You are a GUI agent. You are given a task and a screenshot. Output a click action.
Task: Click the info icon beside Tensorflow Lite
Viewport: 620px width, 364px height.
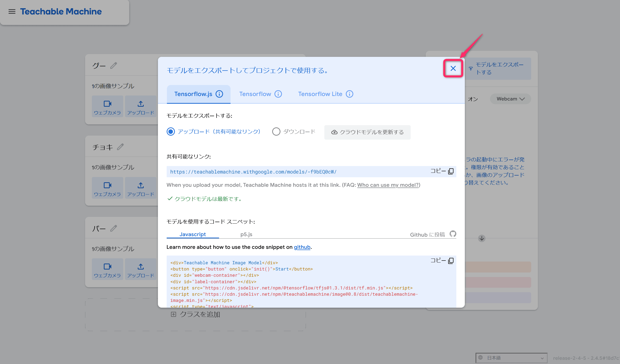[x=350, y=94]
